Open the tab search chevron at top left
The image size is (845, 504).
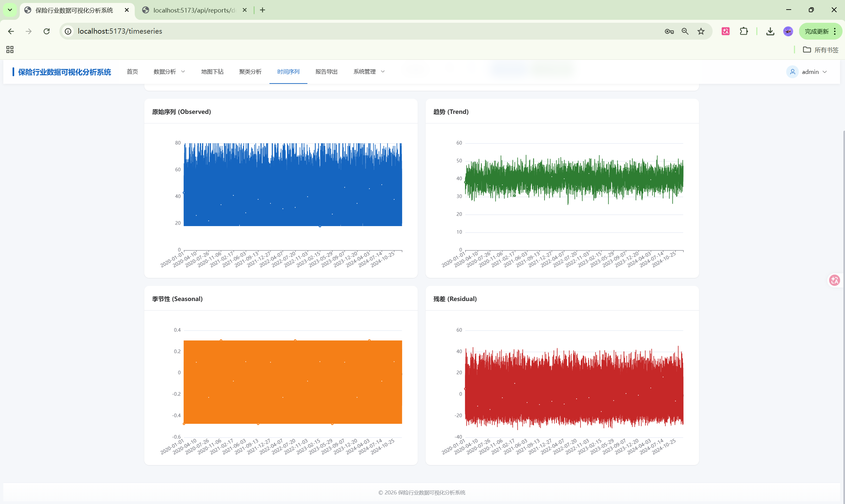(x=10, y=10)
